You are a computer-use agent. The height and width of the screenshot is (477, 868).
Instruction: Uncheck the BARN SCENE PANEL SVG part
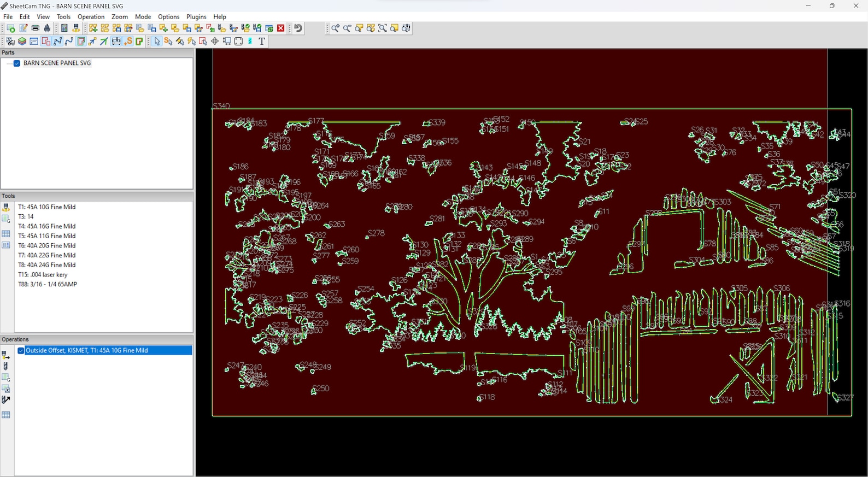[17, 63]
